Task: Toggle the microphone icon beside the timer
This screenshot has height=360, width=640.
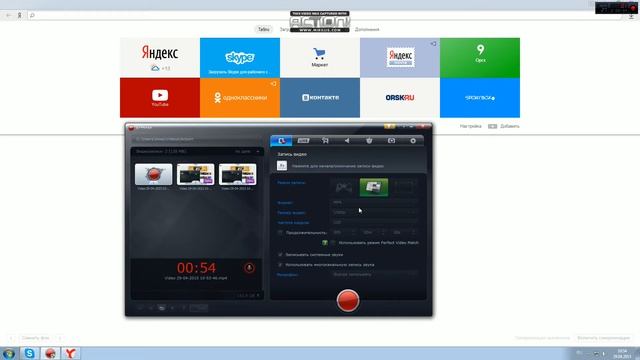Action: (249, 268)
